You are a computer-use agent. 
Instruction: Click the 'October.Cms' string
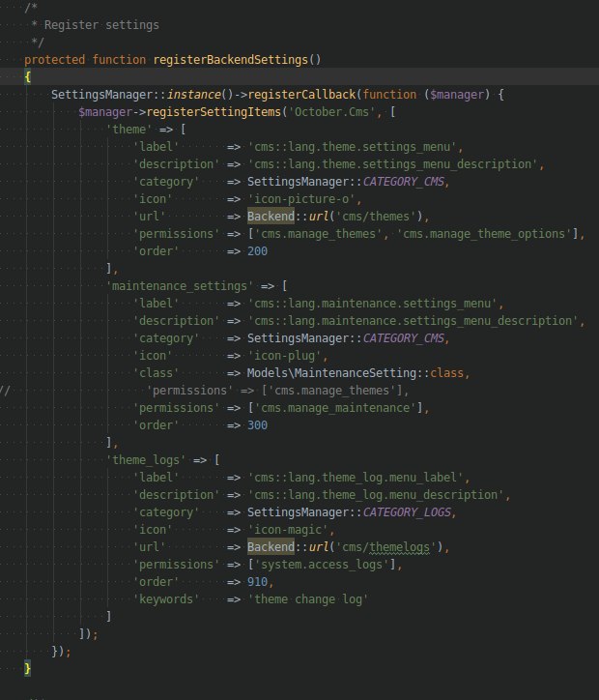click(x=331, y=112)
